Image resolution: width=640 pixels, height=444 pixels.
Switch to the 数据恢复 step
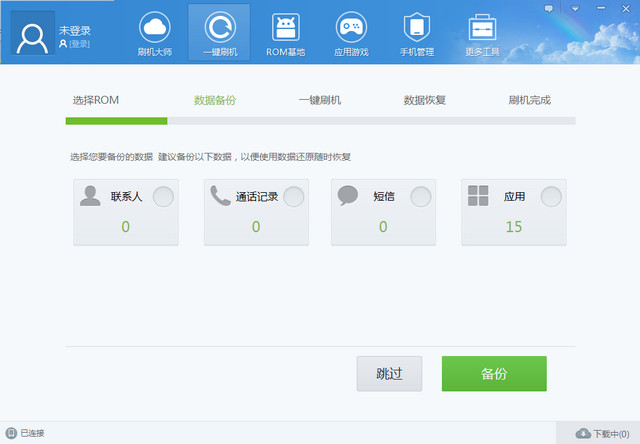tap(424, 100)
